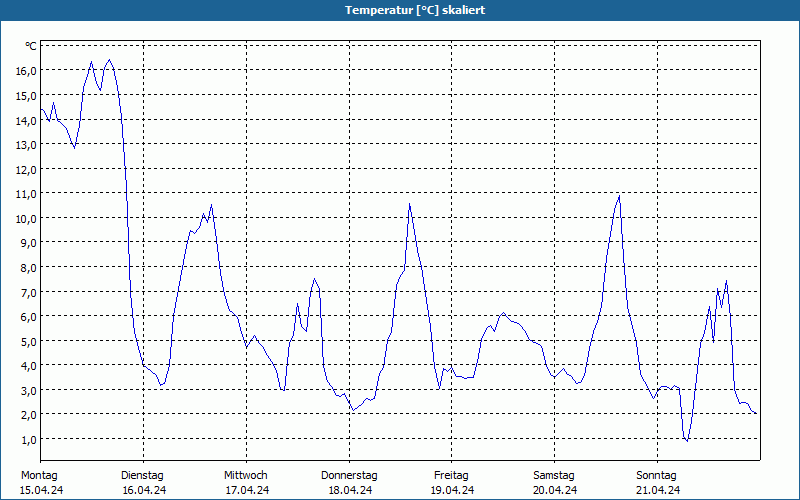The image size is (800, 500).
Task: Click the 5,0 y-axis label
Action: (x=29, y=341)
